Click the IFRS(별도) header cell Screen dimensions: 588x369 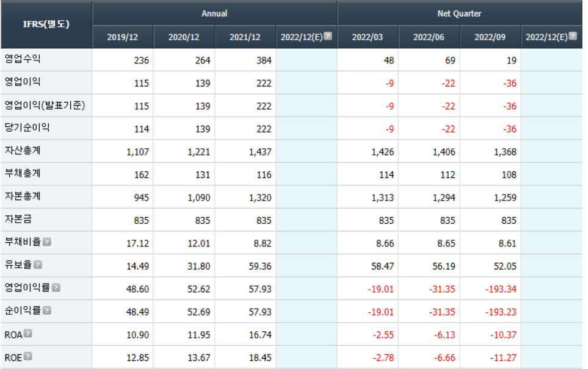[x=46, y=24]
